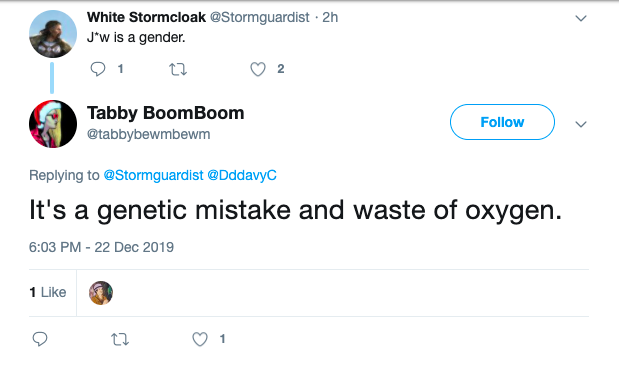The image size is (619, 368).
Task: Retweet White Stormcloak's tweet
Action: click(x=178, y=69)
